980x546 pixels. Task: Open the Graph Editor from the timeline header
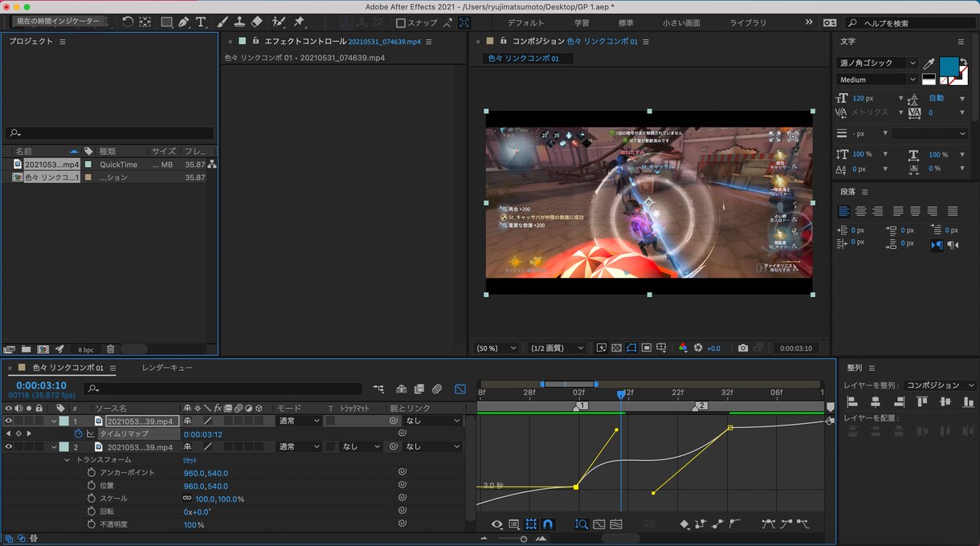(x=460, y=389)
